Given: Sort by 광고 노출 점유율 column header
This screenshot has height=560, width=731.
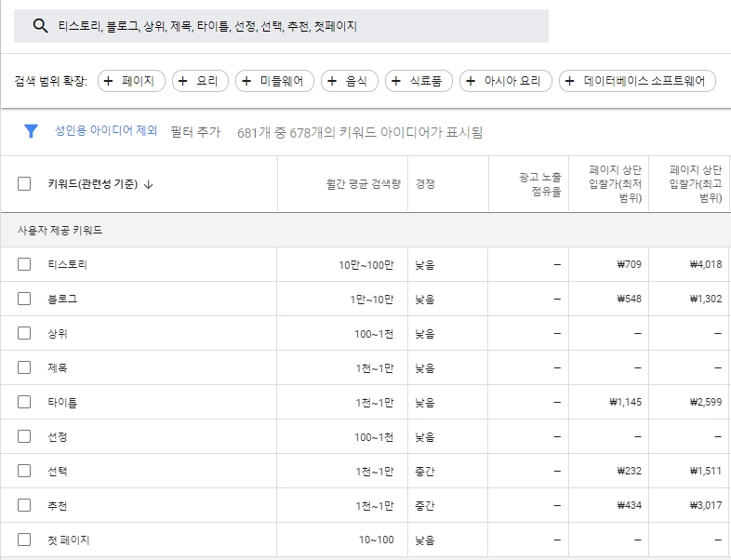Looking at the screenshot, I should 540,184.
